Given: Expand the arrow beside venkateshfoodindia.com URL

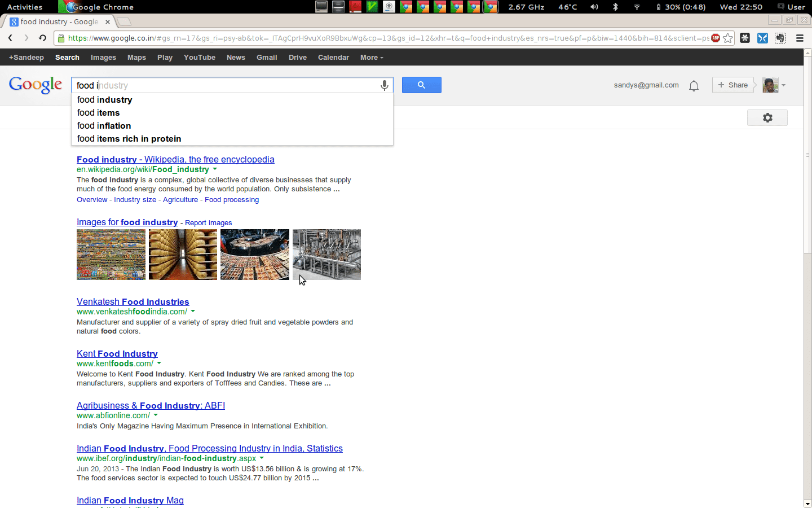Looking at the screenshot, I should click(193, 312).
